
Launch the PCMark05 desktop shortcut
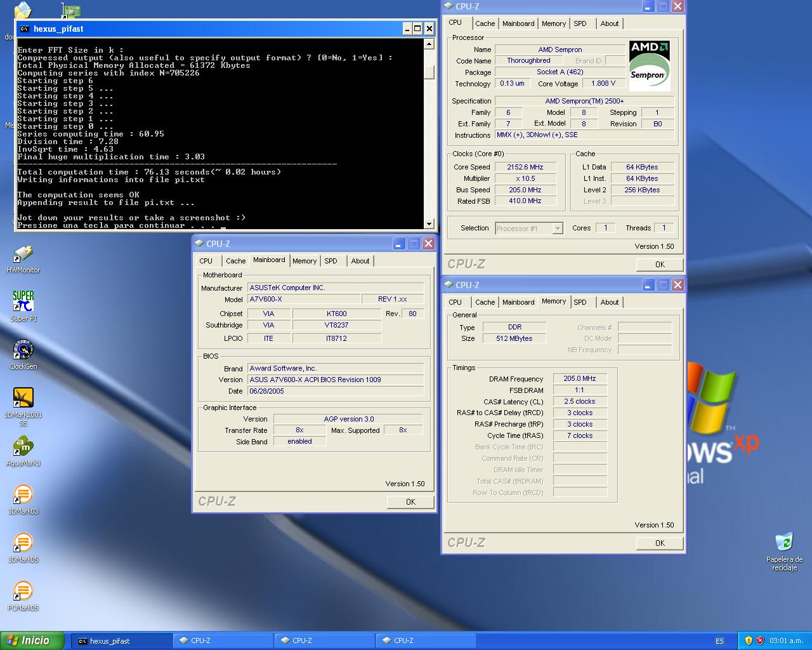23,596
